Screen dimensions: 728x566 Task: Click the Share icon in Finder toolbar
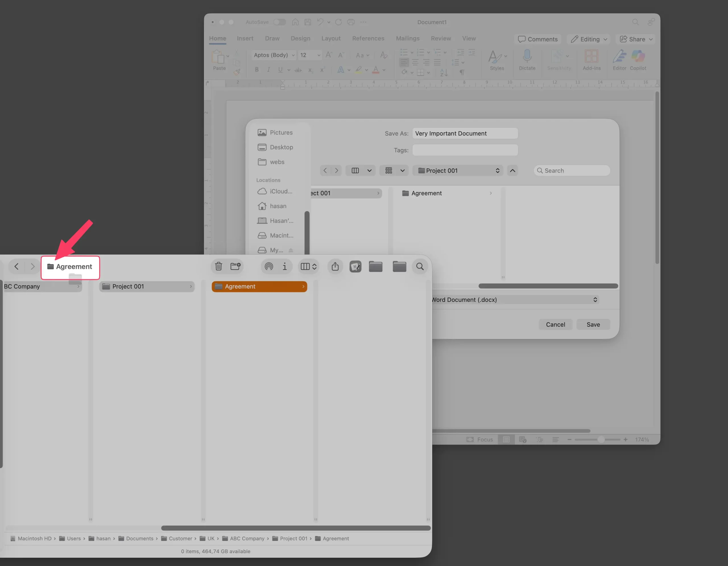tap(335, 266)
